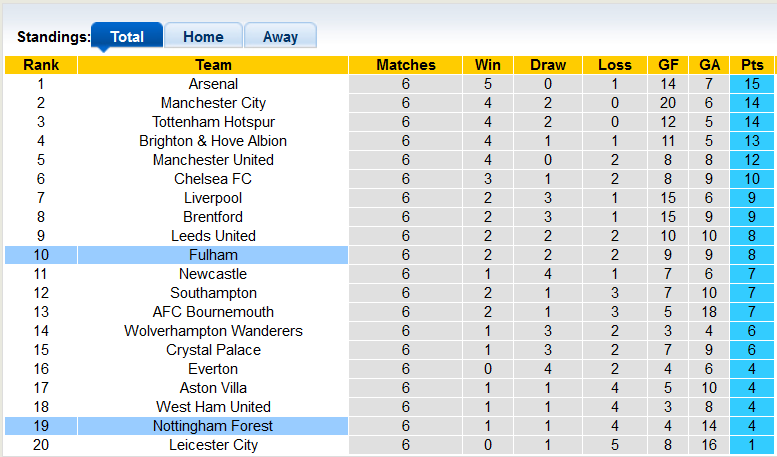The image size is (777, 457).
Task: Switch to the Total standings tab
Action: [127, 37]
